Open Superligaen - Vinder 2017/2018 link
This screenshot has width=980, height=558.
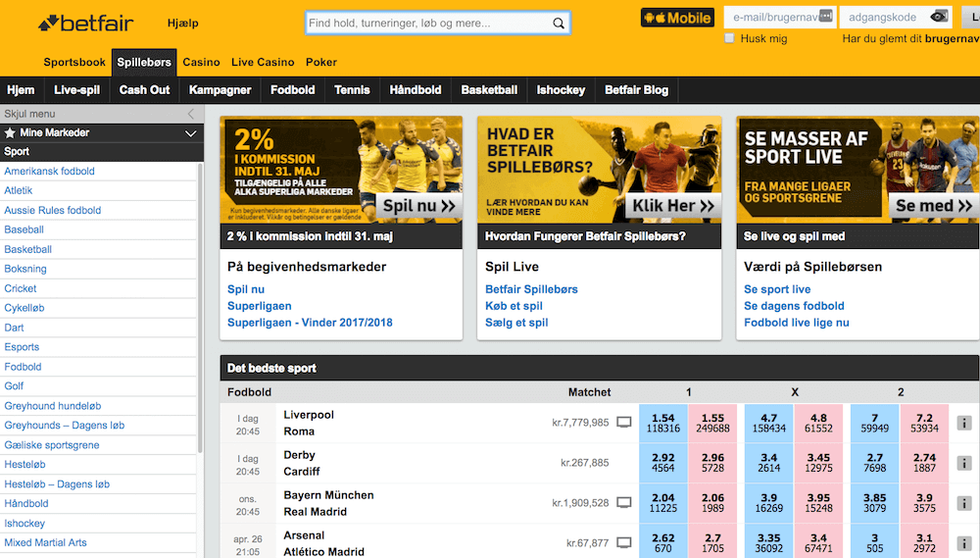pyautogui.click(x=310, y=323)
